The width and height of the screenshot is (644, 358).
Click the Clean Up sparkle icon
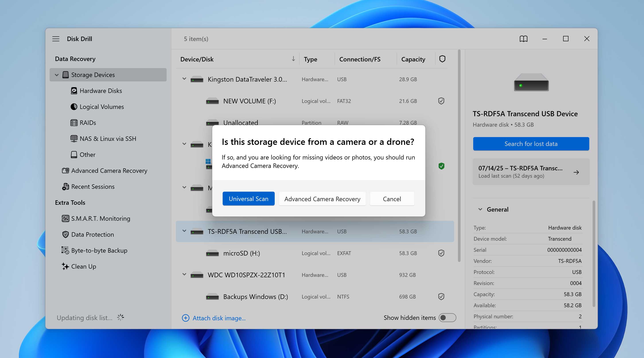[x=66, y=266]
